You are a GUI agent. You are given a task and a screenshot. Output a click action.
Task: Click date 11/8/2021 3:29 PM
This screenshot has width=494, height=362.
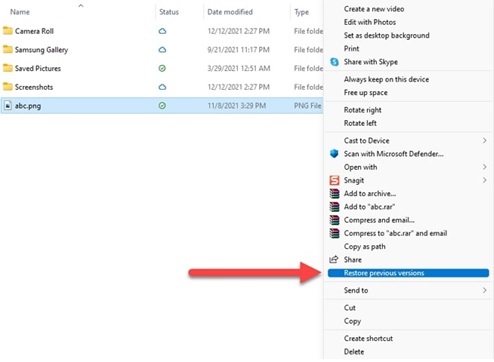click(x=237, y=106)
